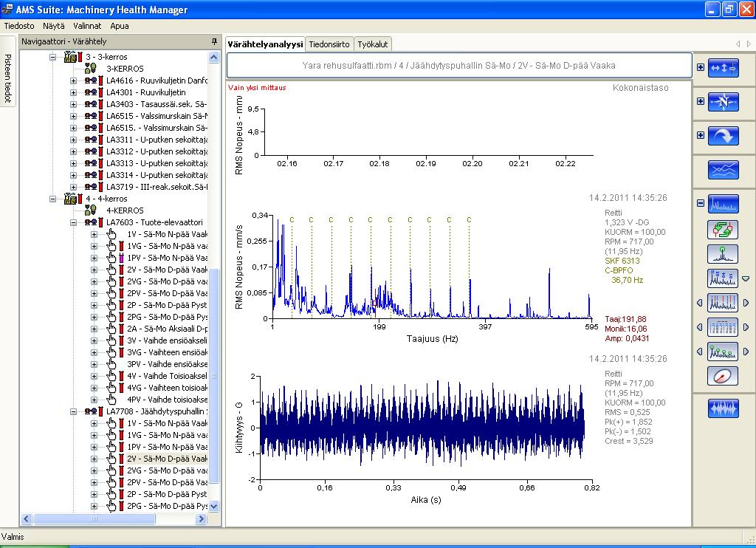The height and width of the screenshot is (548, 756).
Task: Expand the LA4301 Ruuvikuljetin node
Action: [73, 92]
